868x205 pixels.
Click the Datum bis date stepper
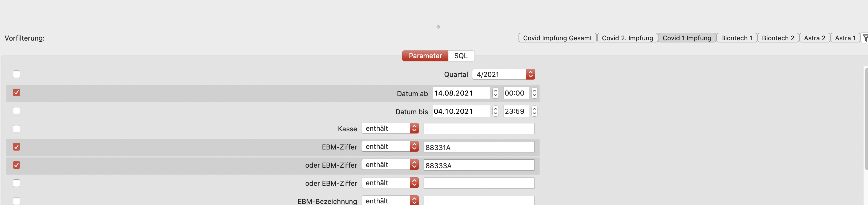495,111
